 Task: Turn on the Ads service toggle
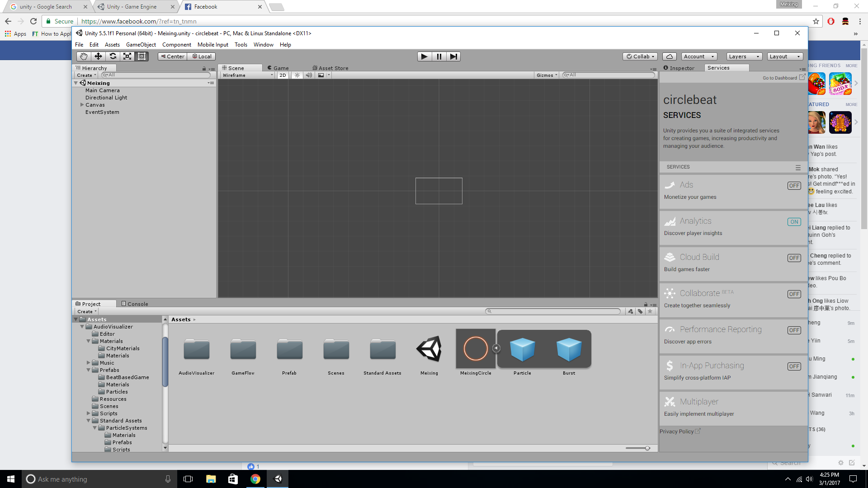794,186
